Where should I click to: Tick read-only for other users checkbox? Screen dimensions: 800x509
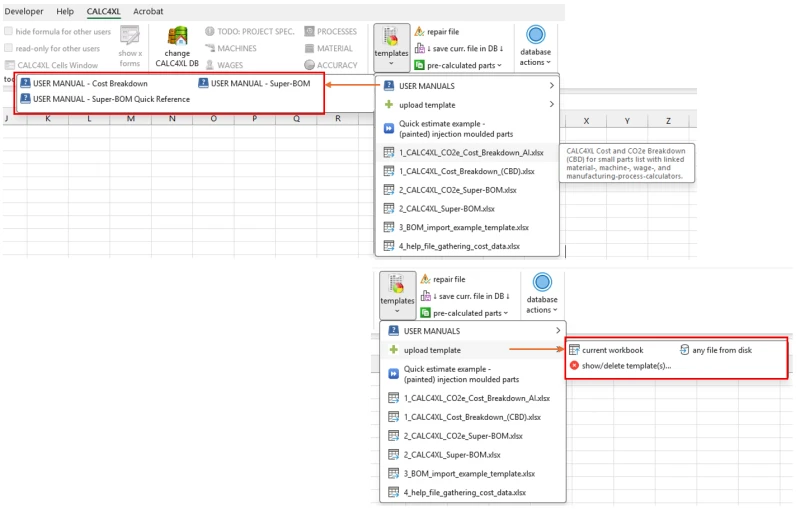pos(9,48)
